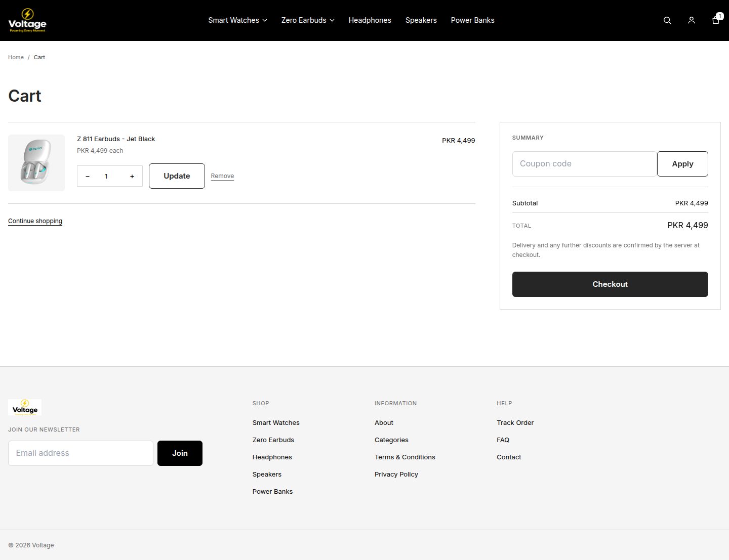Click the Checkout button
729x560 pixels.
point(610,284)
